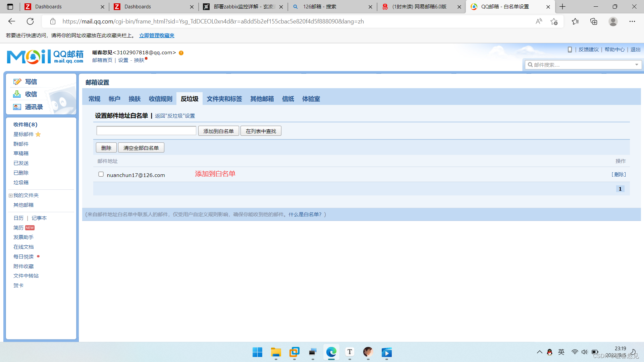Open File Explorer from the taskbar
The image size is (644, 362).
[x=276, y=352]
